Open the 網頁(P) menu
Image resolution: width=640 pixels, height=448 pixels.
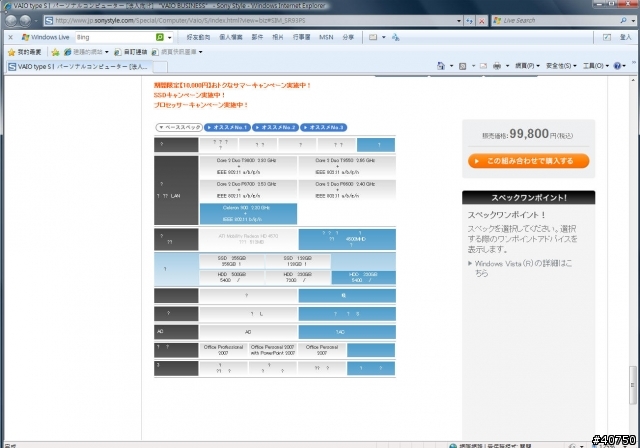[527, 66]
